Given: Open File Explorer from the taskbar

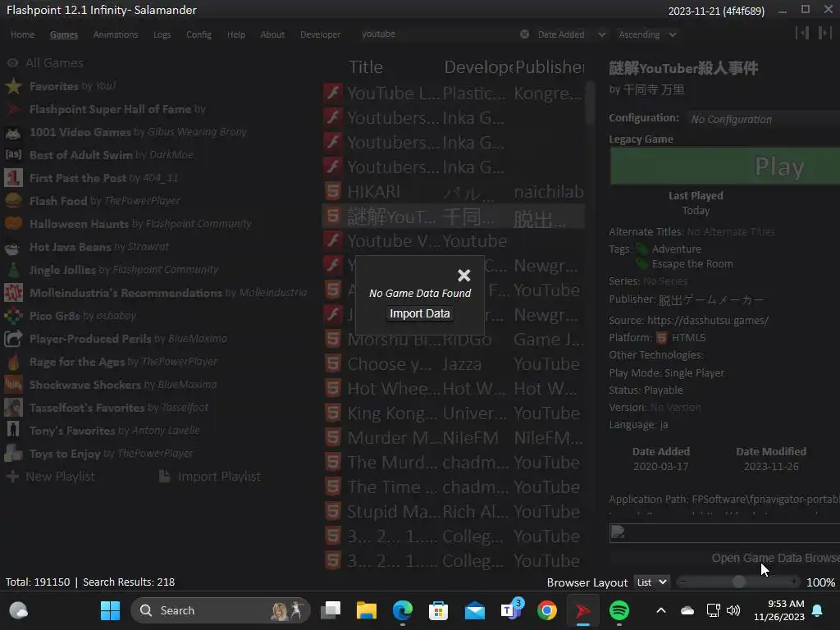Looking at the screenshot, I should pos(367,610).
